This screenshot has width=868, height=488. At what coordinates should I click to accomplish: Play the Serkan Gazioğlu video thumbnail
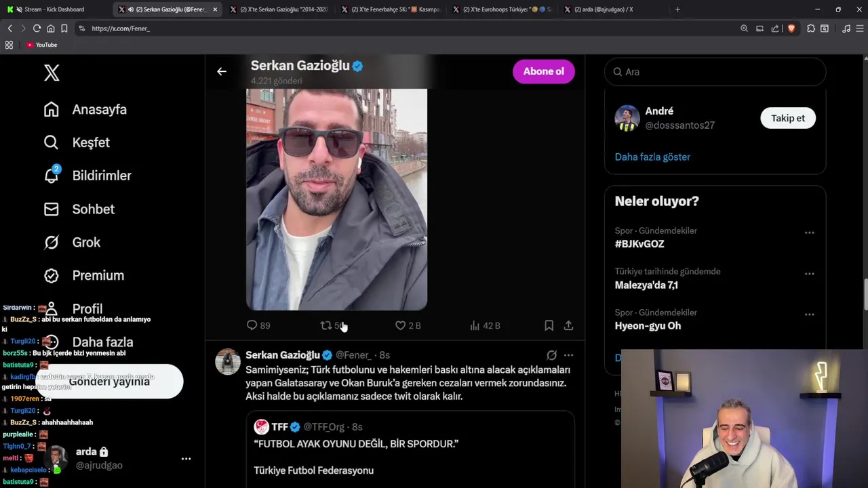pos(336,199)
